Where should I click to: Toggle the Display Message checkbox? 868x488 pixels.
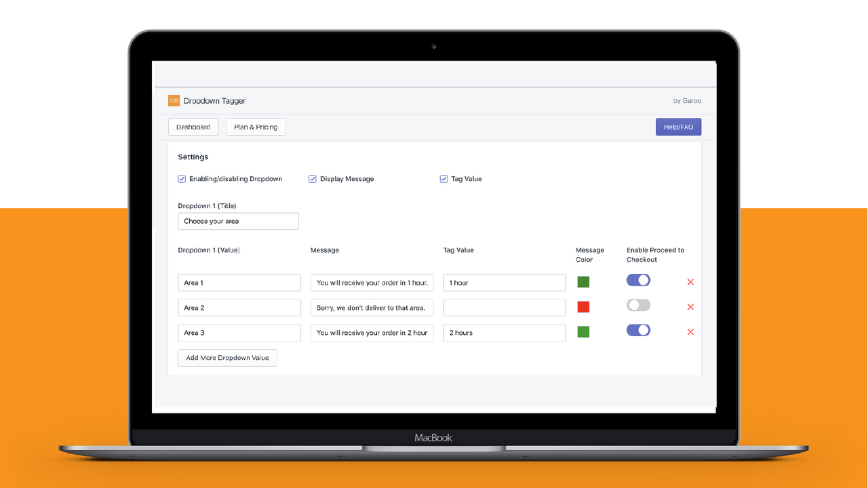point(312,178)
